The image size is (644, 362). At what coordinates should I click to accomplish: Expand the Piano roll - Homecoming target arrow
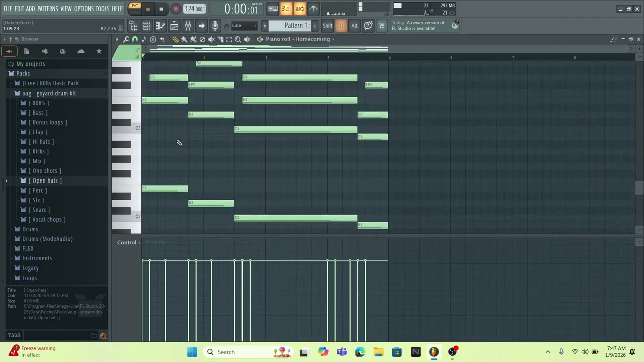point(333,39)
